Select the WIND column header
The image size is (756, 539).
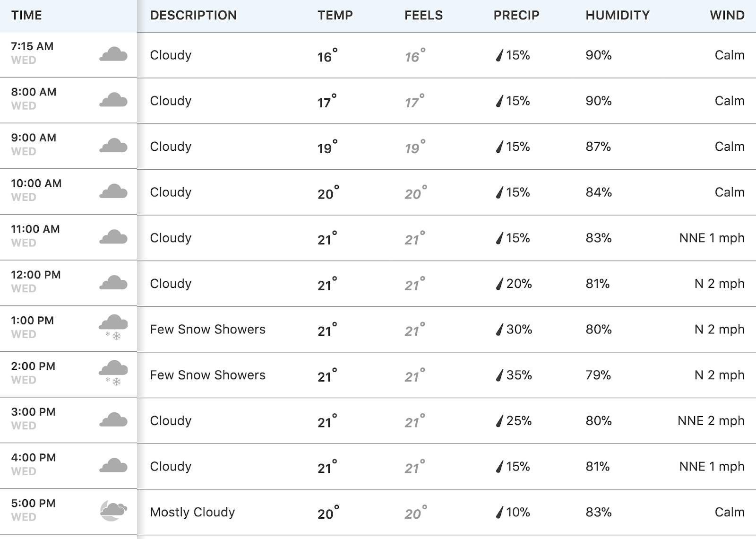pos(727,15)
